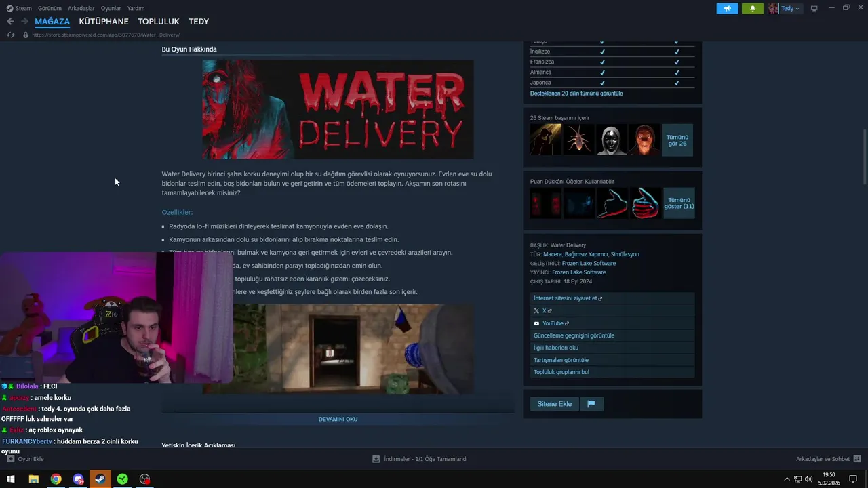Open File Explorer from the taskbar
The height and width of the screenshot is (488, 868).
coord(33,479)
